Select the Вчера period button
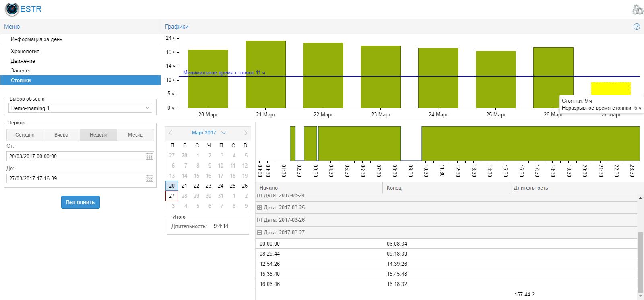The image size is (644, 300). (x=61, y=135)
